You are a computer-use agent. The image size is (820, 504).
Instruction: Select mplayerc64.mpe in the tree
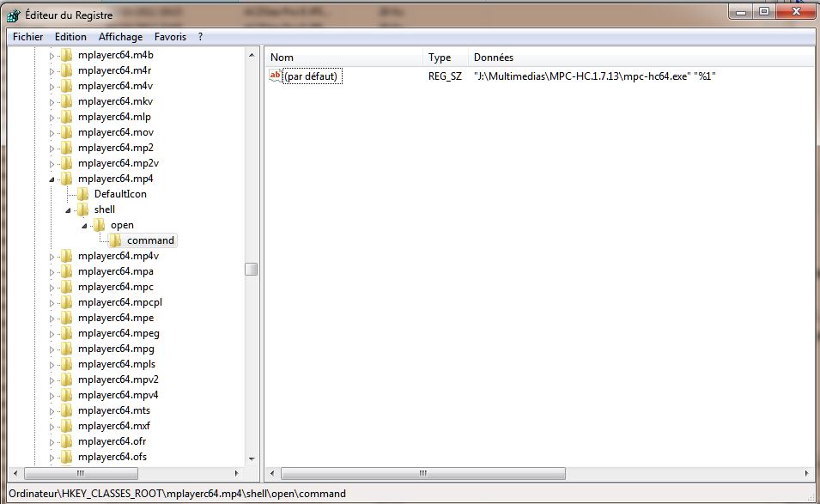[116, 318]
